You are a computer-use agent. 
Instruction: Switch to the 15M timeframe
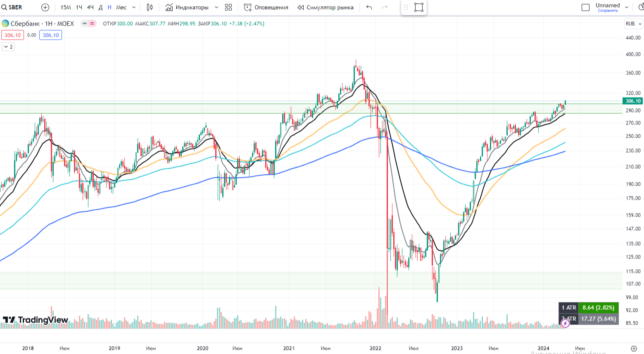(x=66, y=7)
